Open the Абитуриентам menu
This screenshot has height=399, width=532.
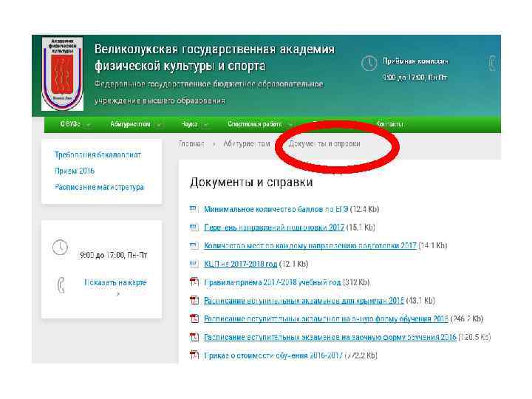point(130,124)
